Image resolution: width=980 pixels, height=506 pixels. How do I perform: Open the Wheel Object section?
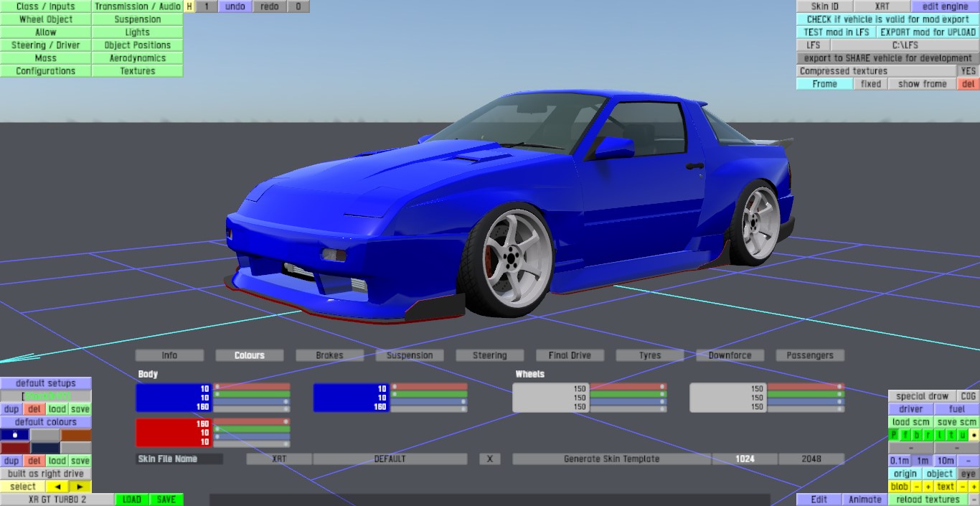click(x=46, y=19)
